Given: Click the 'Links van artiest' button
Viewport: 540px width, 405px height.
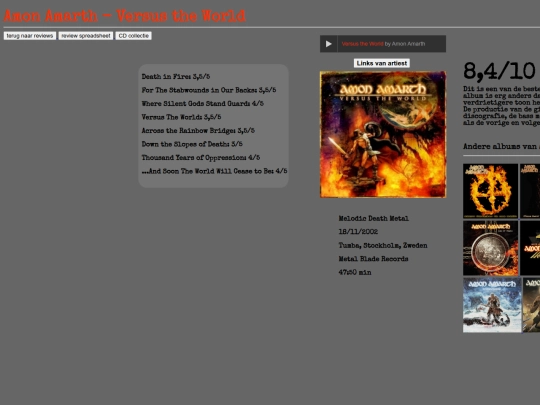Looking at the screenshot, I should (x=382, y=63).
